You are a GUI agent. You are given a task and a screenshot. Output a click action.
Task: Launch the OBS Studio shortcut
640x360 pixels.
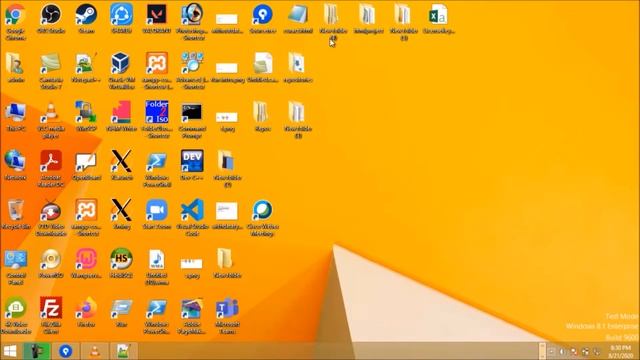pyautogui.click(x=51, y=18)
